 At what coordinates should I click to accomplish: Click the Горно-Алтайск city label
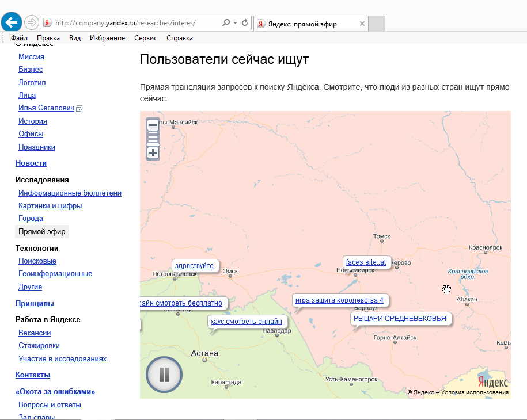[395, 337]
